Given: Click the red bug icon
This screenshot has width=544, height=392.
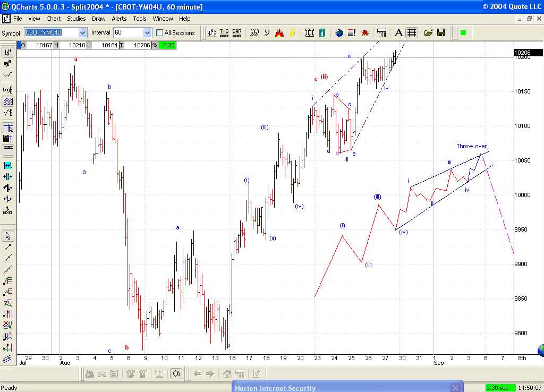Looking at the screenshot, I should coord(364,32).
